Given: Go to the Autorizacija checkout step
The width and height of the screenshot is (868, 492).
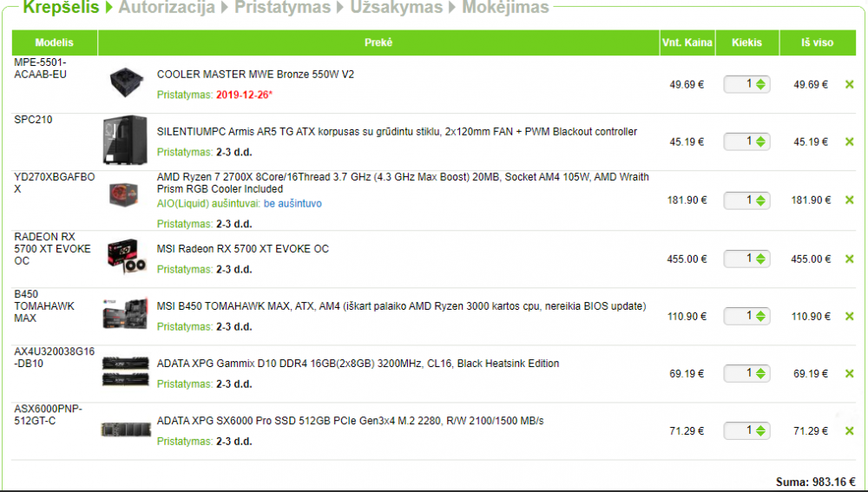Looking at the screenshot, I should [167, 7].
